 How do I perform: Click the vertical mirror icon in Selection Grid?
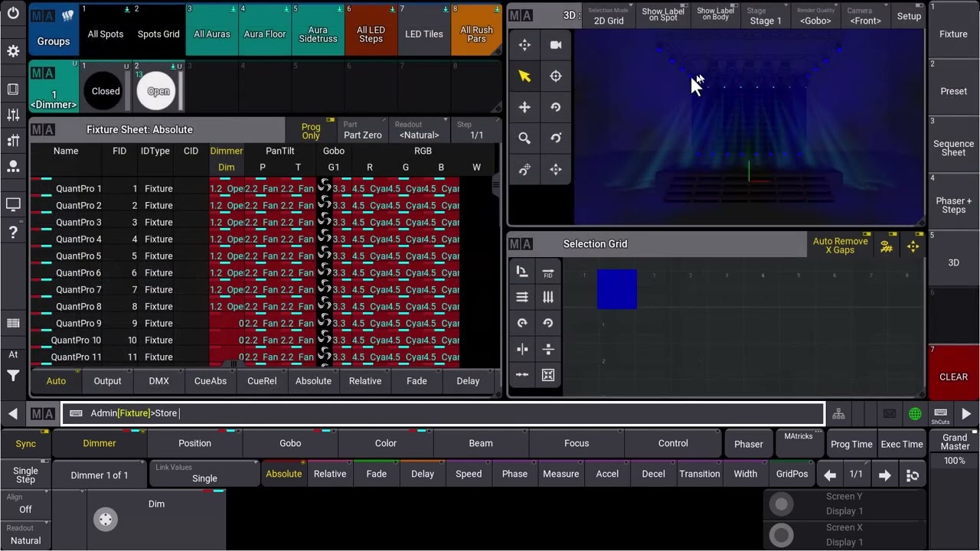pos(522,349)
